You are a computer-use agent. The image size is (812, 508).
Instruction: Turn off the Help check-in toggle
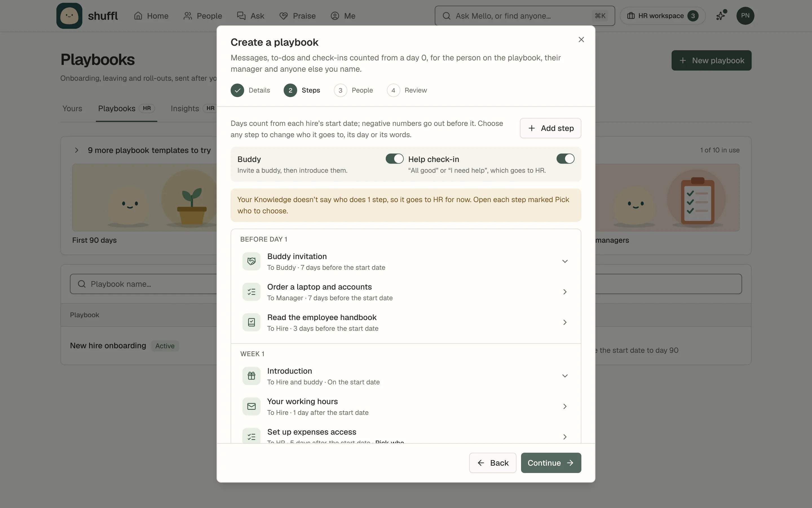(x=565, y=159)
